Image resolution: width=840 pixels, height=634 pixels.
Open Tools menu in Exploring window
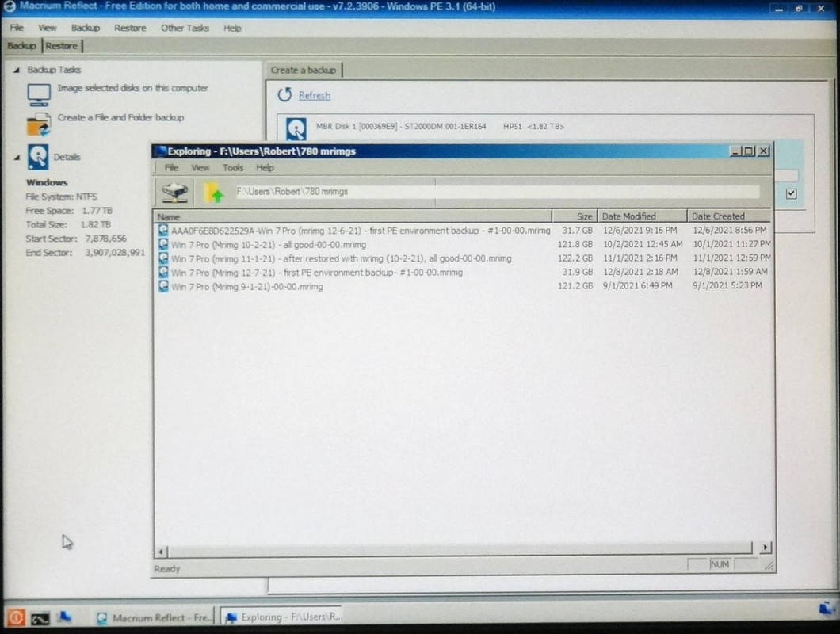pos(233,168)
